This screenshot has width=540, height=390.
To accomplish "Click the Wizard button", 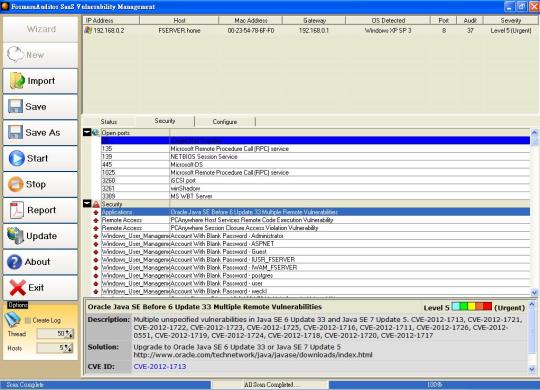I will point(41,29).
